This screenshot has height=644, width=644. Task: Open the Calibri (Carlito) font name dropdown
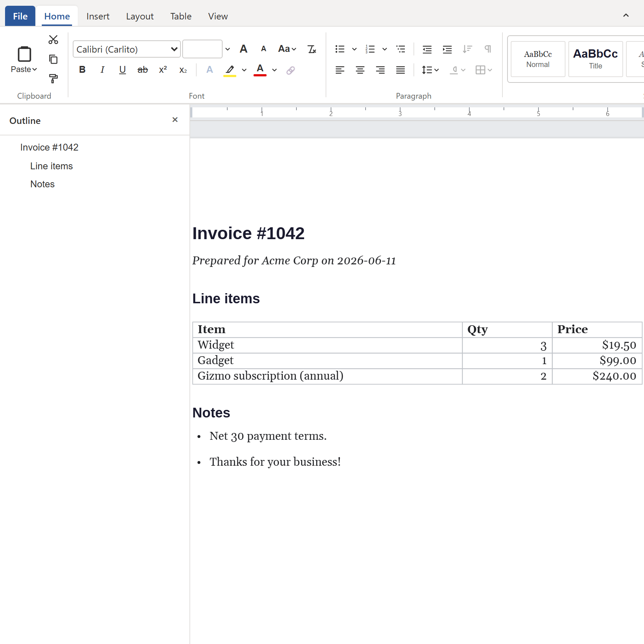point(127,49)
